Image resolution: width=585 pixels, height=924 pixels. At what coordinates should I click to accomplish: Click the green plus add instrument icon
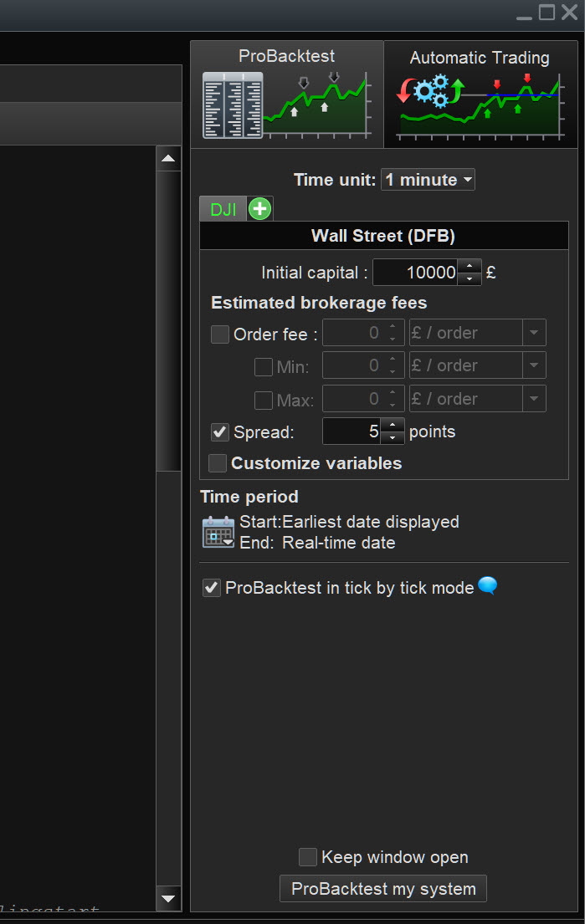260,208
